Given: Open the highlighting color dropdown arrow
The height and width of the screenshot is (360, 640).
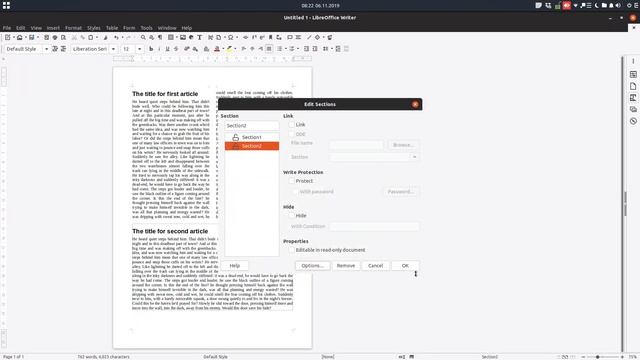Looking at the screenshot, I should 236,49.
